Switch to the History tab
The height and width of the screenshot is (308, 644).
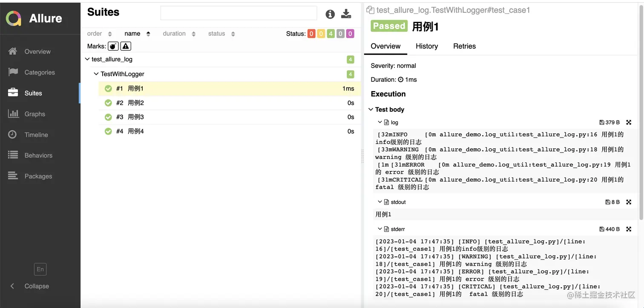click(427, 46)
